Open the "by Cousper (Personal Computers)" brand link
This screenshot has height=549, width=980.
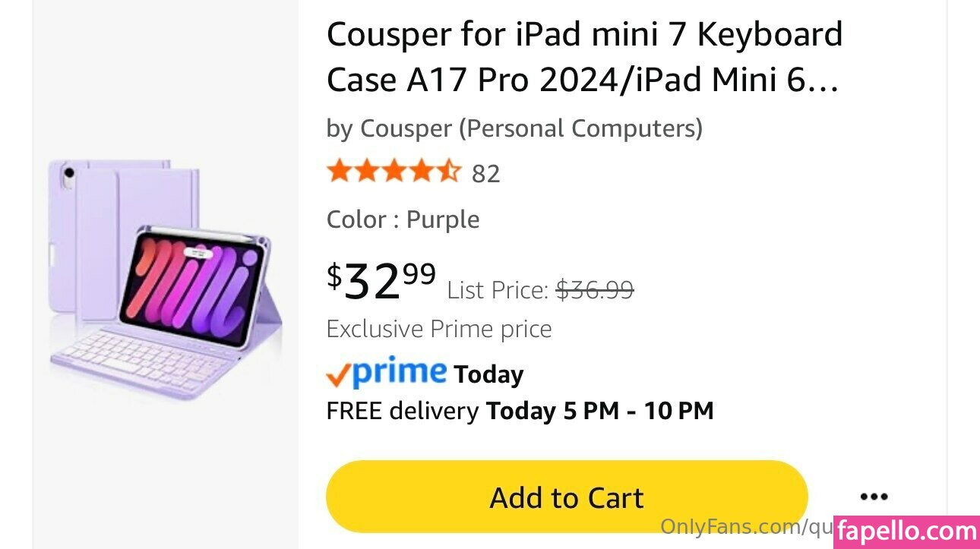(514, 128)
